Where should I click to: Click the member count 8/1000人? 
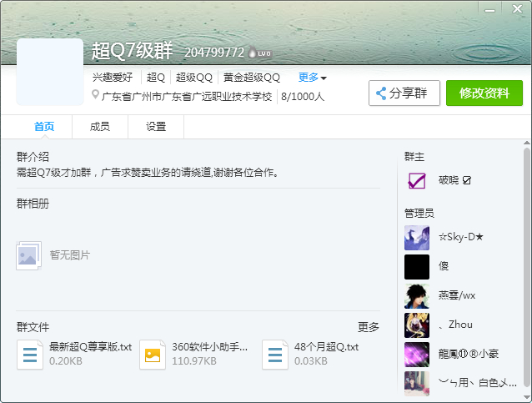[x=303, y=97]
